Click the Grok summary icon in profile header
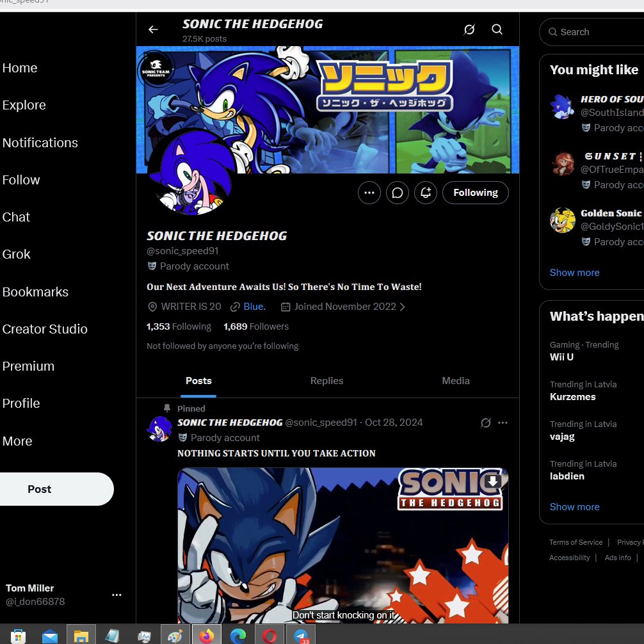The height and width of the screenshot is (644, 644). (469, 29)
